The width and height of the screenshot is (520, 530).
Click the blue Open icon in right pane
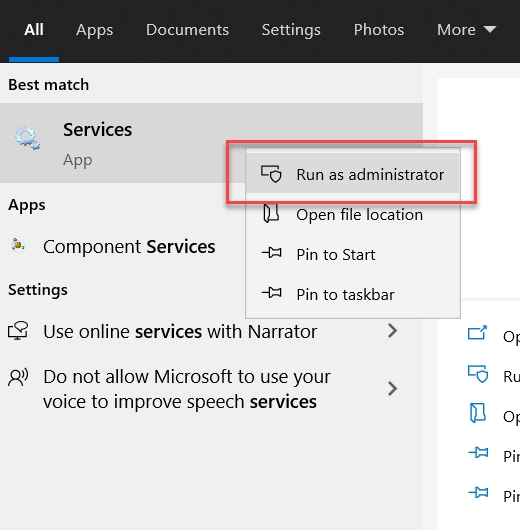tap(478, 333)
